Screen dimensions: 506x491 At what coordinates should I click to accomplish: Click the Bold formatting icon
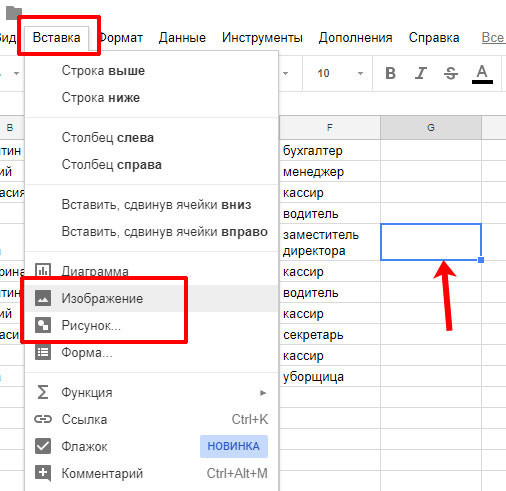click(x=390, y=73)
